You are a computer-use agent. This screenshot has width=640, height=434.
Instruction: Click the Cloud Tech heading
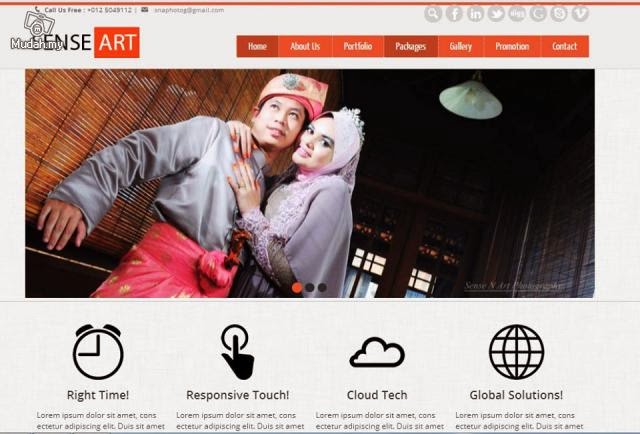377,395
